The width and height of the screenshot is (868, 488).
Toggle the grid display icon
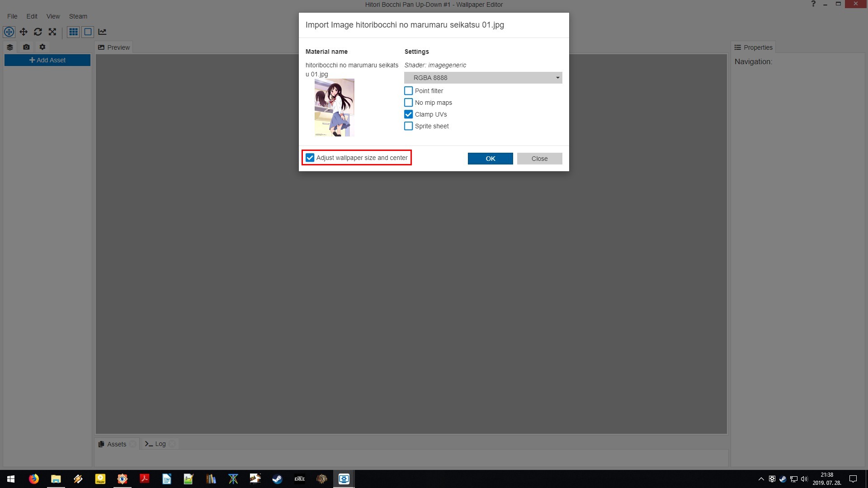point(73,32)
